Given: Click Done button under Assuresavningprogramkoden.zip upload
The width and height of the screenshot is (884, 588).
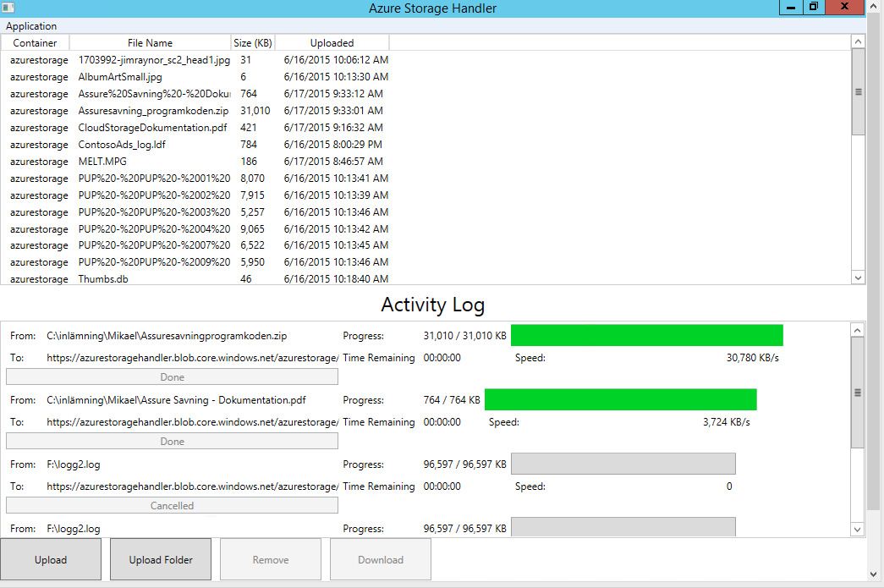Looking at the screenshot, I should click(x=172, y=377).
